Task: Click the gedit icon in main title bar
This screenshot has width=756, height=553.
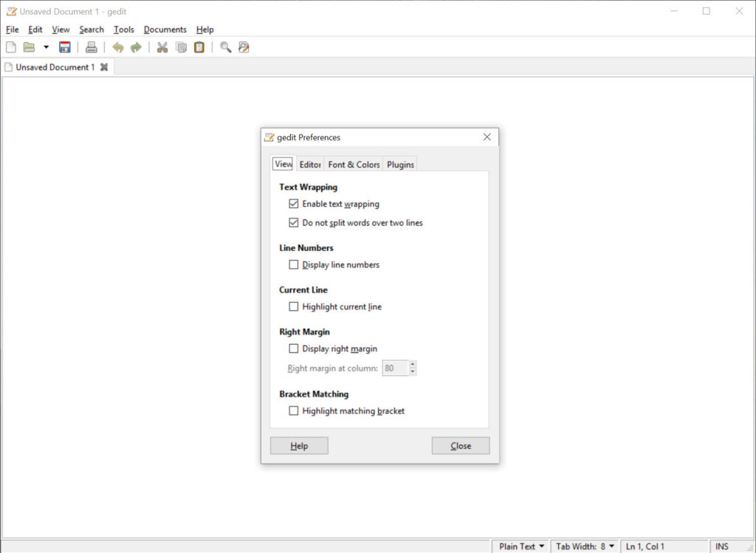Action: coord(12,11)
